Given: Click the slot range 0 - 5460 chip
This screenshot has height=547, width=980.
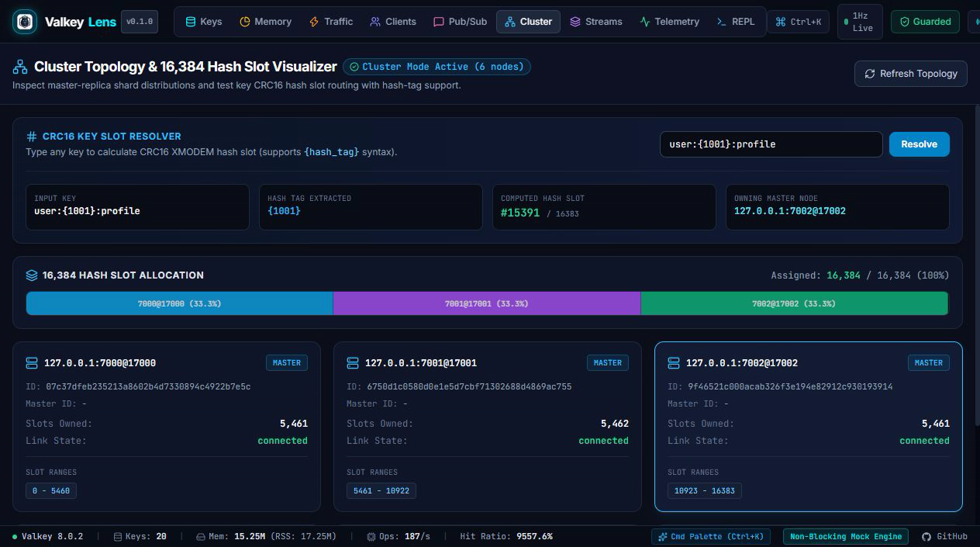Looking at the screenshot, I should (51, 490).
